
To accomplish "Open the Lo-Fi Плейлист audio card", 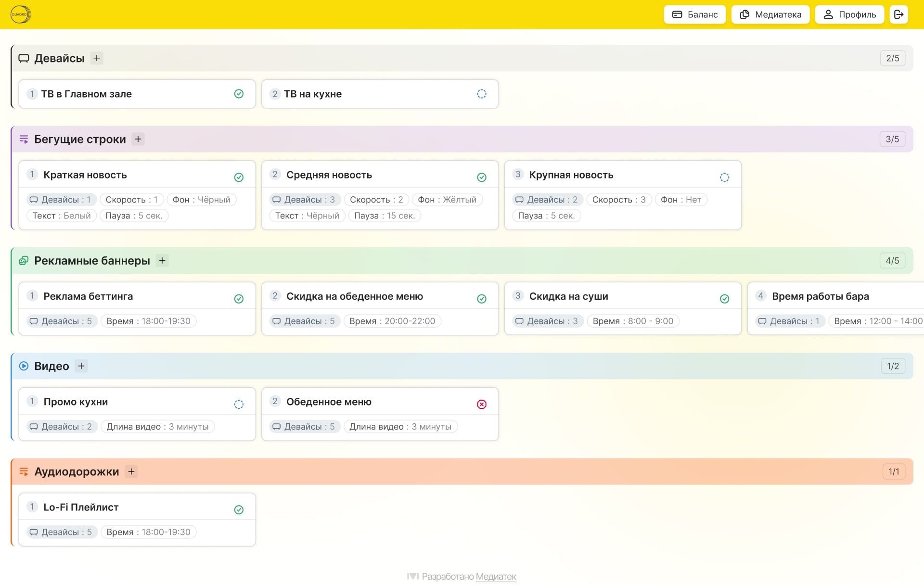I will tap(81, 507).
